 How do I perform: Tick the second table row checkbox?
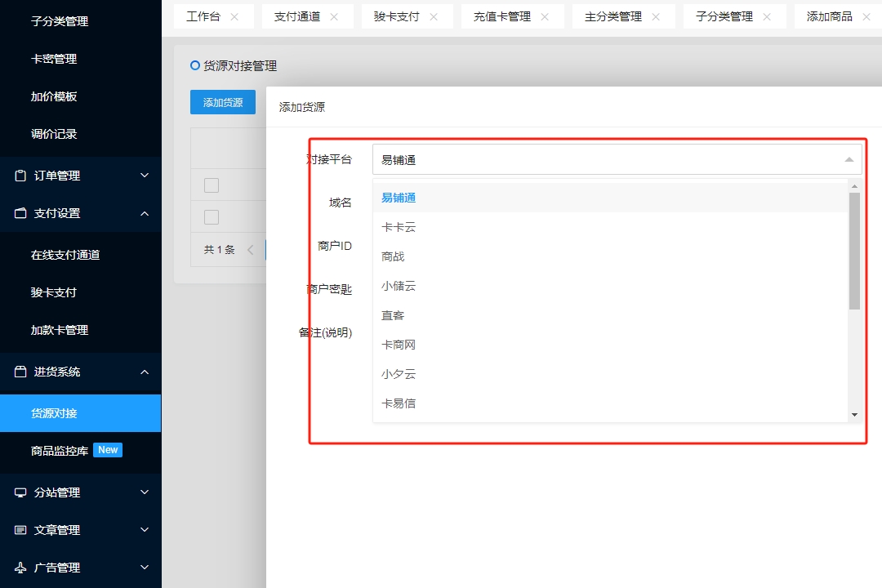(x=212, y=217)
